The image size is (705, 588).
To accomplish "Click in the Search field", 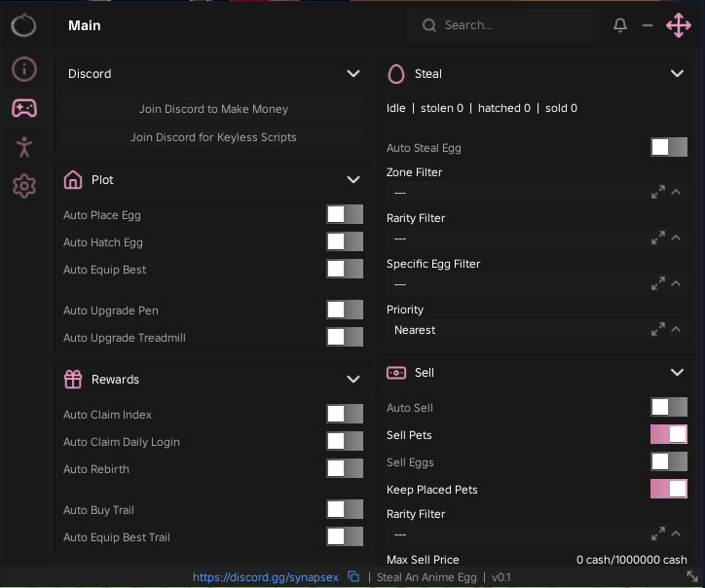I will pos(502,25).
